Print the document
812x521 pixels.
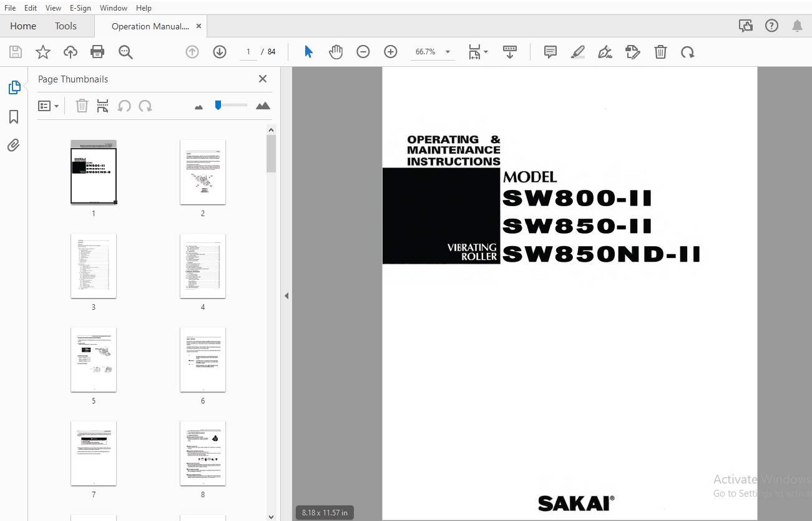98,52
